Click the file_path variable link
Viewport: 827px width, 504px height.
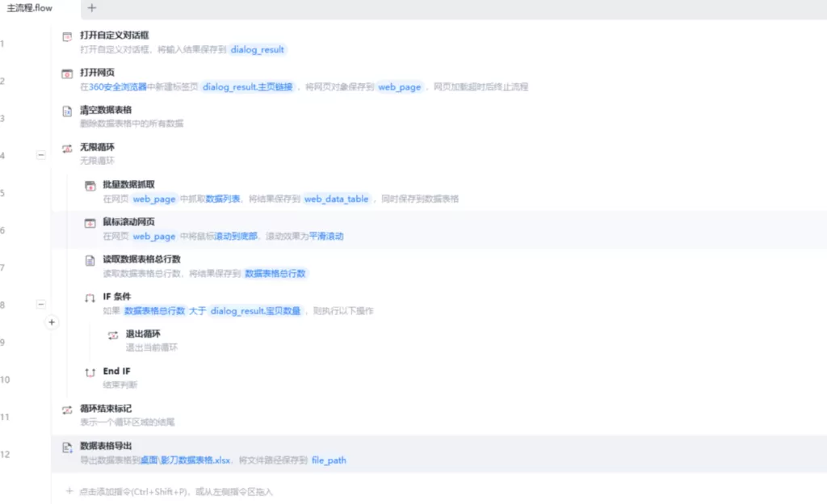(x=329, y=460)
